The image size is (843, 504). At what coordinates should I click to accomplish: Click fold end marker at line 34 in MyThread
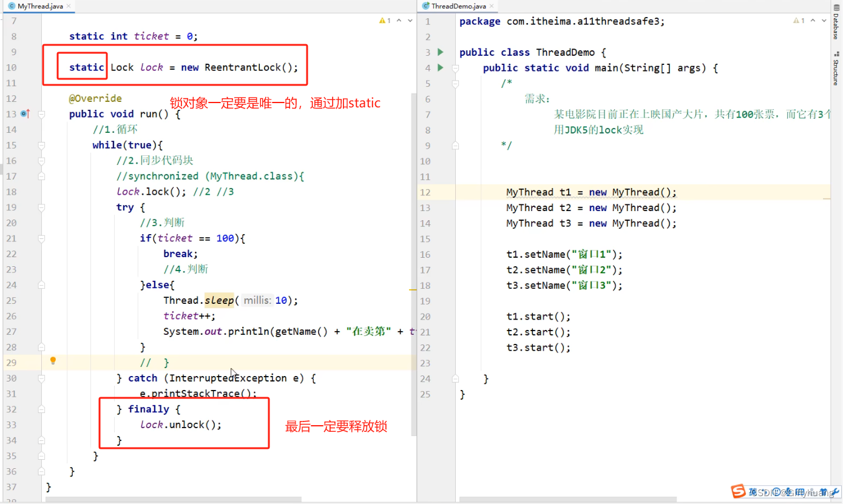(x=41, y=441)
